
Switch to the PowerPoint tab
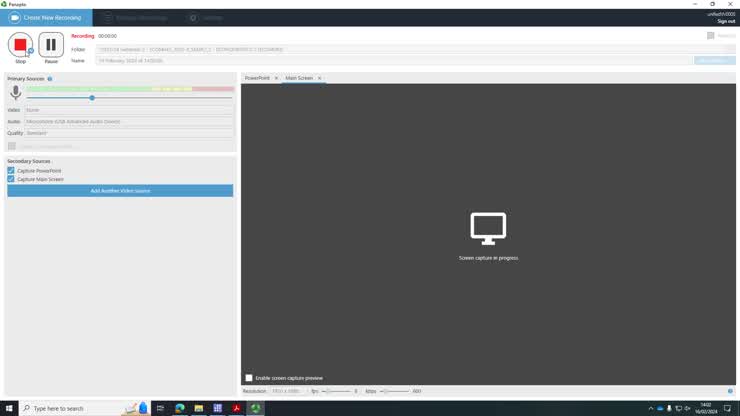[257, 78]
